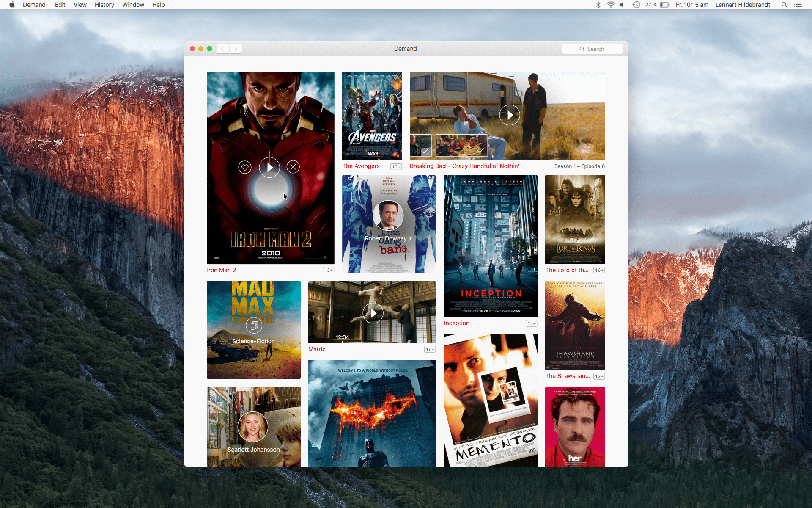The width and height of the screenshot is (812, 508).
Task: Dismiss Iron Man 2 with the X circle icon
Action: tap(293, 167)
